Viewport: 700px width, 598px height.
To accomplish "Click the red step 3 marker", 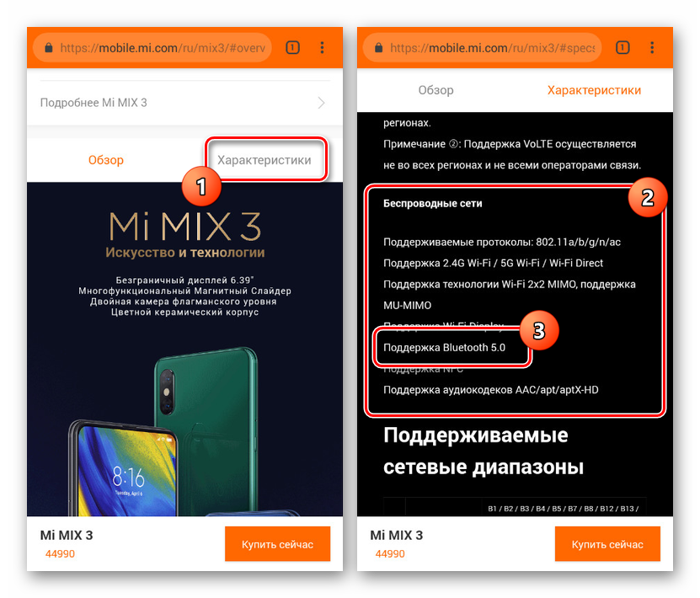I will (539, 331).
